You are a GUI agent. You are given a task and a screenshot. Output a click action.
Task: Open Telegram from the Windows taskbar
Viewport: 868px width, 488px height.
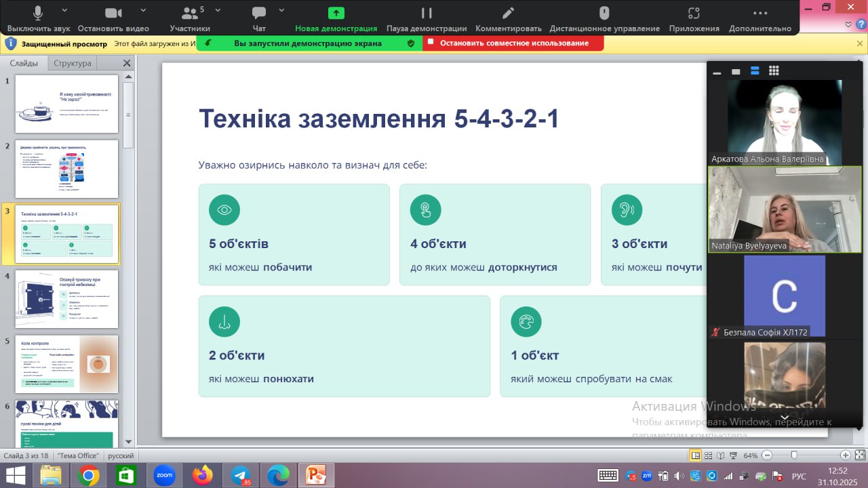(240, 476)
